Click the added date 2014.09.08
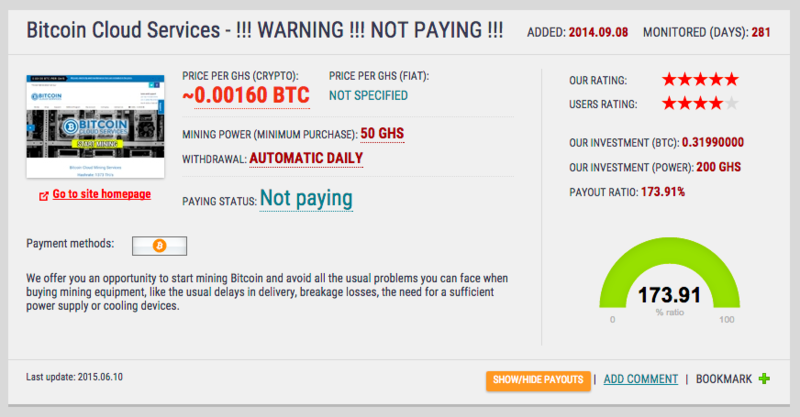Viewport: 800px width, 417px height. (x=598, y=32)
